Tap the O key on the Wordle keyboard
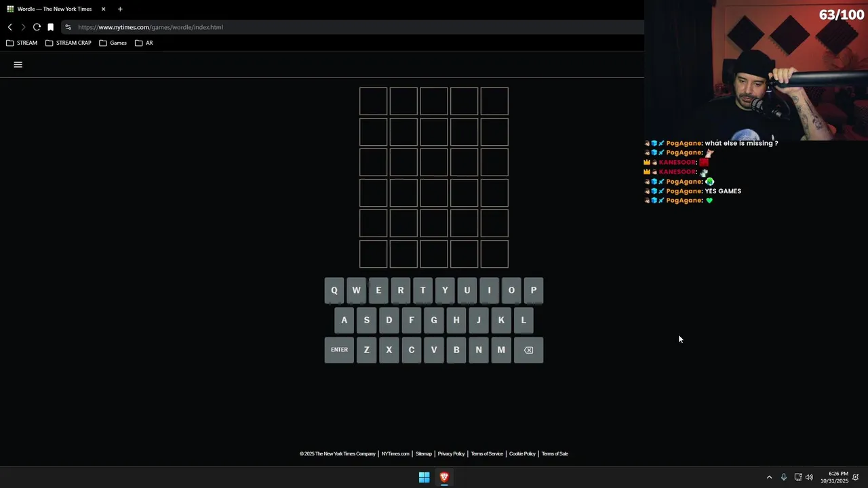This screenshot has width=868, height=488. click(511, 290)
